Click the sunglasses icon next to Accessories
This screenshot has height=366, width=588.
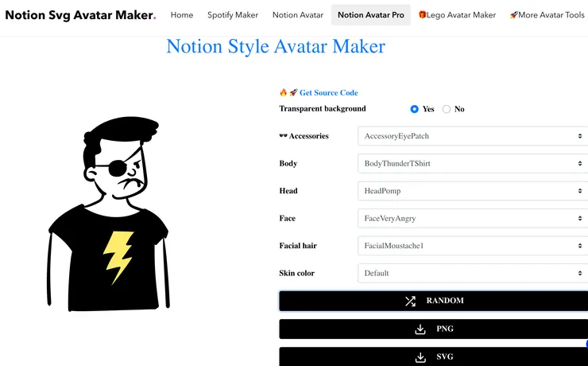(283, 135)
